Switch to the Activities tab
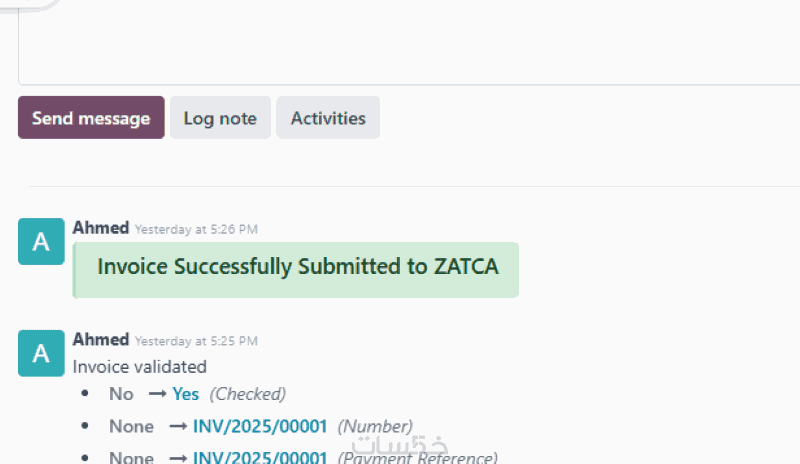800x464 pixels. (328, 118)
